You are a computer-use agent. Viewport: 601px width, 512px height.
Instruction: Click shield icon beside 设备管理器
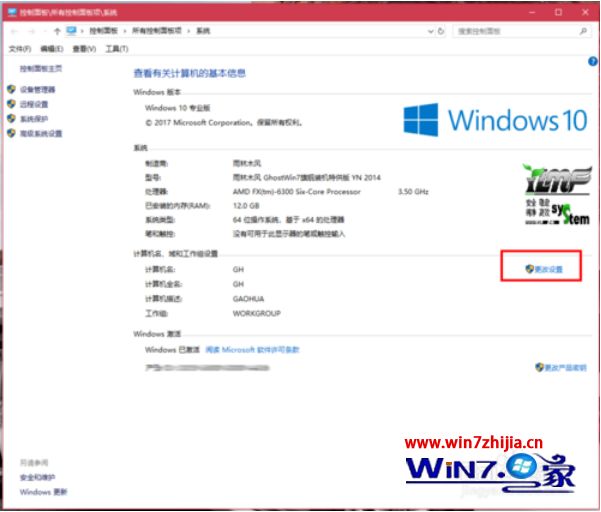point(11,89)
